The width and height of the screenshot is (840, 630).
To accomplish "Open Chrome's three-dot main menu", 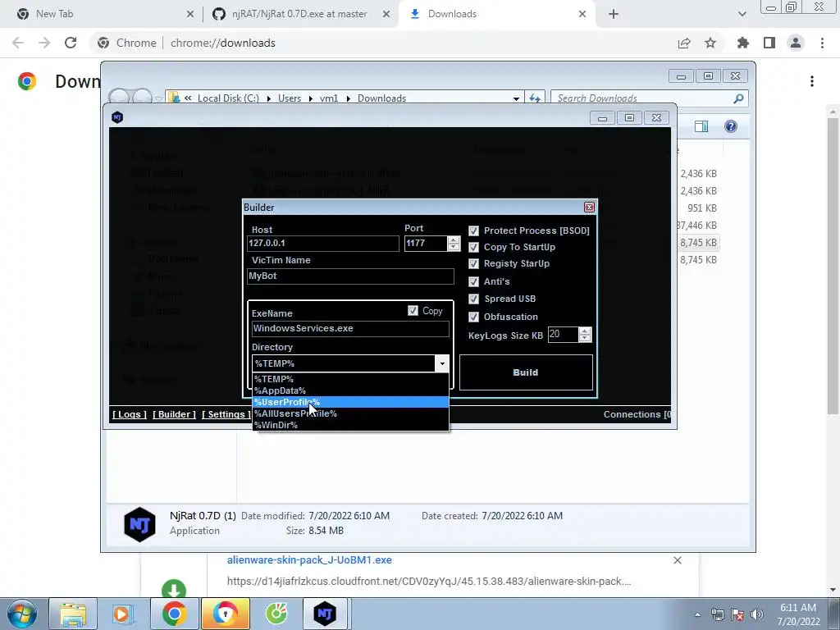I will point(822,43).
